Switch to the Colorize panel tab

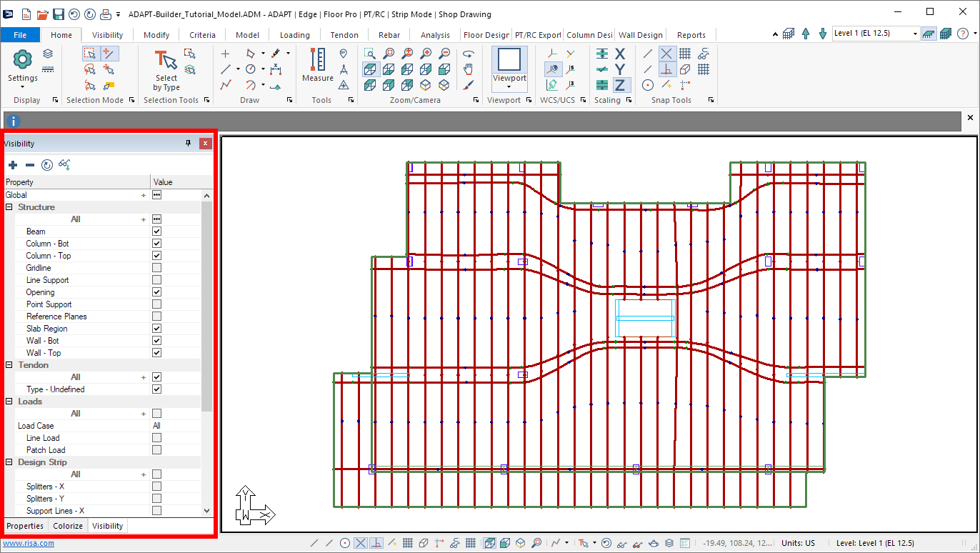point(69,526)
